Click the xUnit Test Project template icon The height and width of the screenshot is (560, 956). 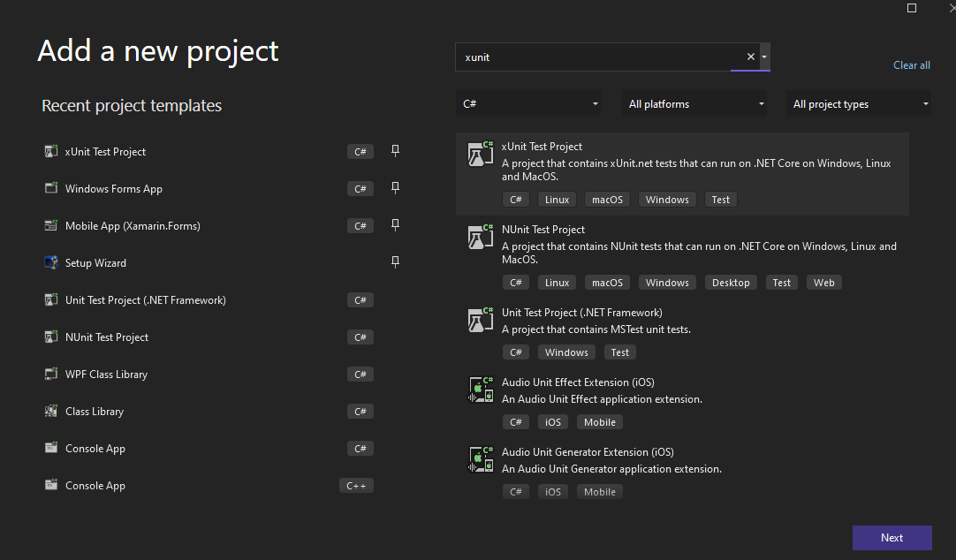[480, 154]
